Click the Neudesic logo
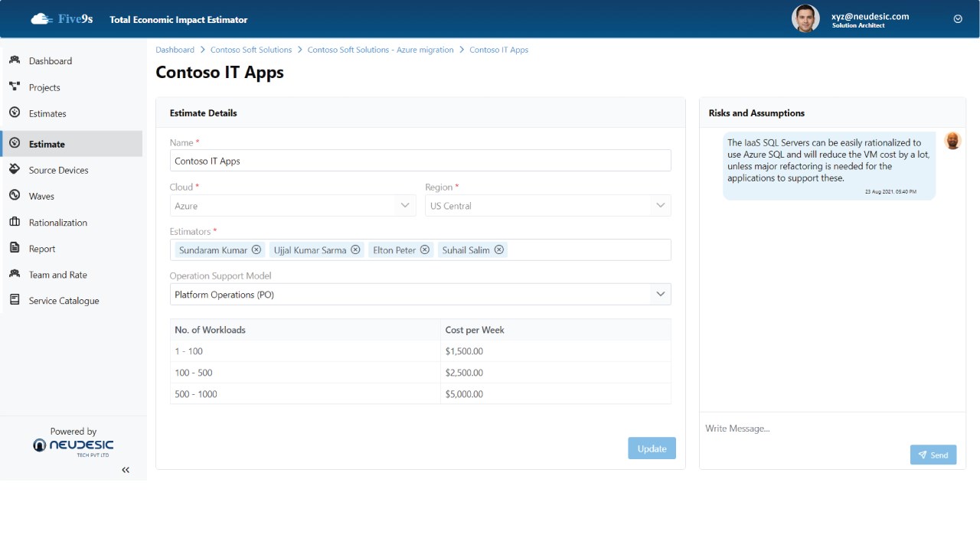Image resolution: width=980 pixels, height=551 pixels. (x=73, y=446)
